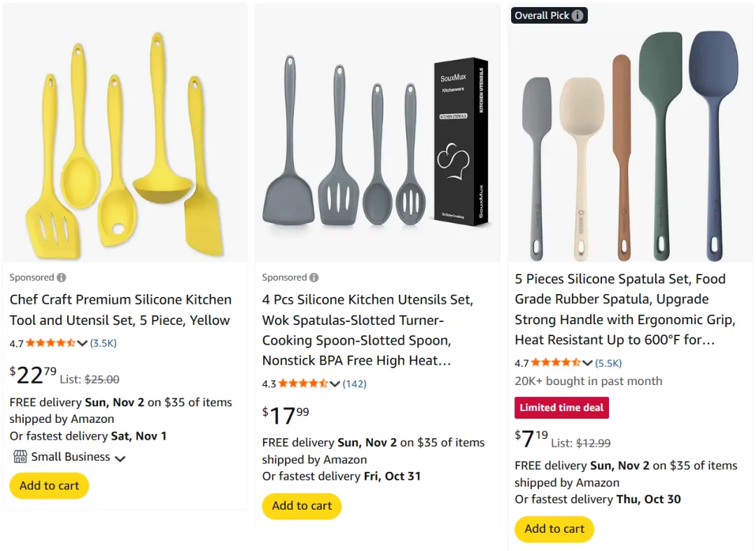The height and width of the screenshot is (551, 756).
Task: Add the $7.19 spatula set to cart
Action: click(x=554, y=529)
